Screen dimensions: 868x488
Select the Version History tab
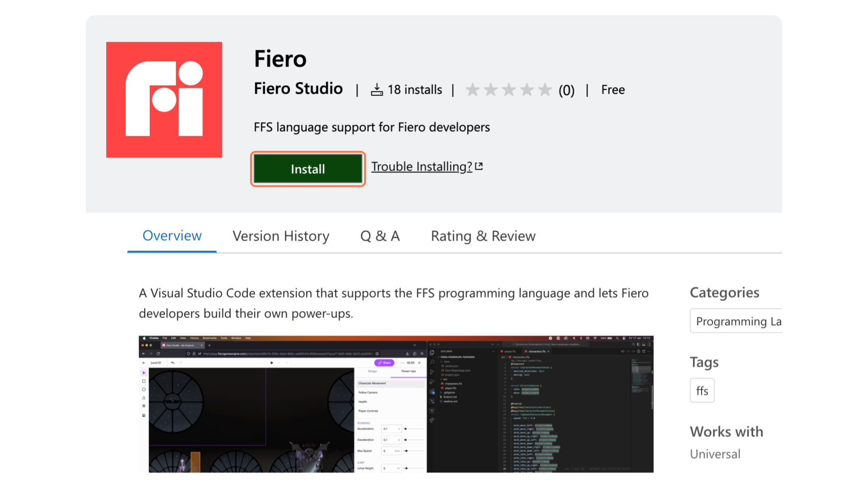coord(281,235)
